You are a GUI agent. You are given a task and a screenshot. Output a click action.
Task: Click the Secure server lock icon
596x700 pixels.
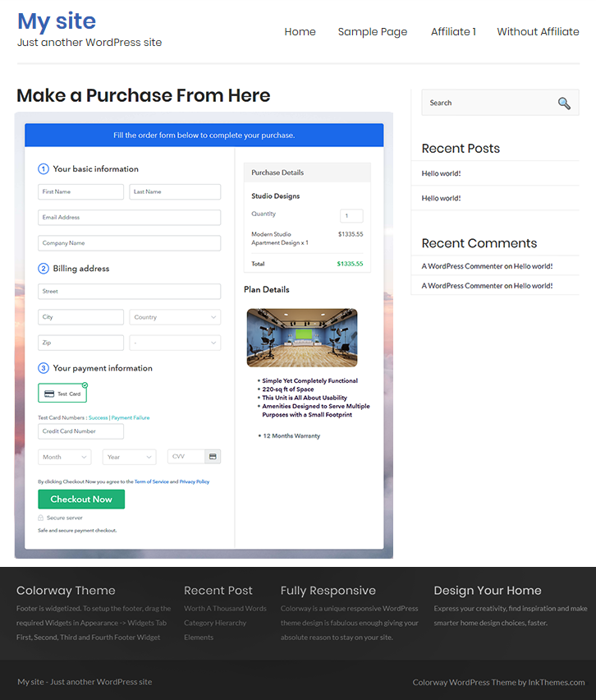(40, 518)
